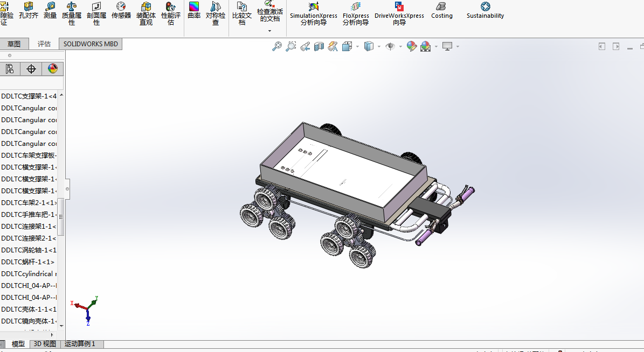Select DDLTC支撑架-1 tree item

(x=29, y=96)
